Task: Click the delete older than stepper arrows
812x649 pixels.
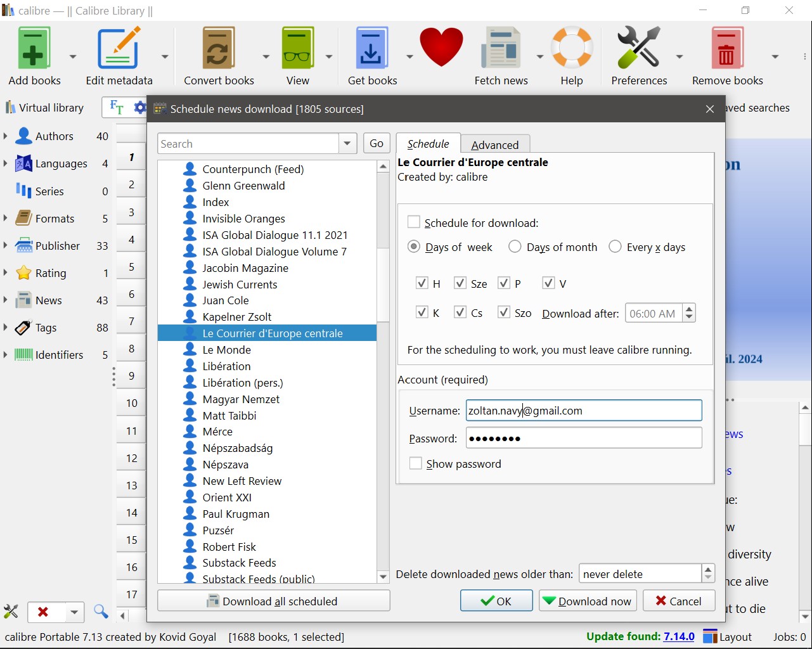Action: click(x=708, y=574)
